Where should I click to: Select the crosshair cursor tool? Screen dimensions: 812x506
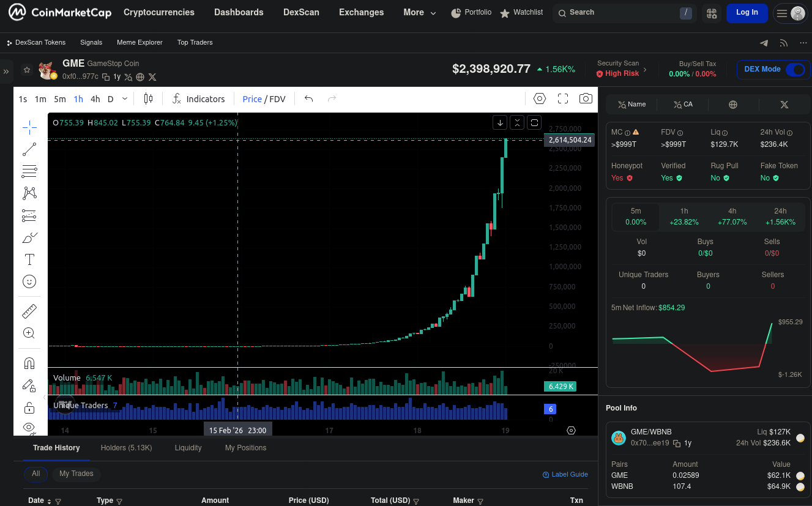(29, 127)
